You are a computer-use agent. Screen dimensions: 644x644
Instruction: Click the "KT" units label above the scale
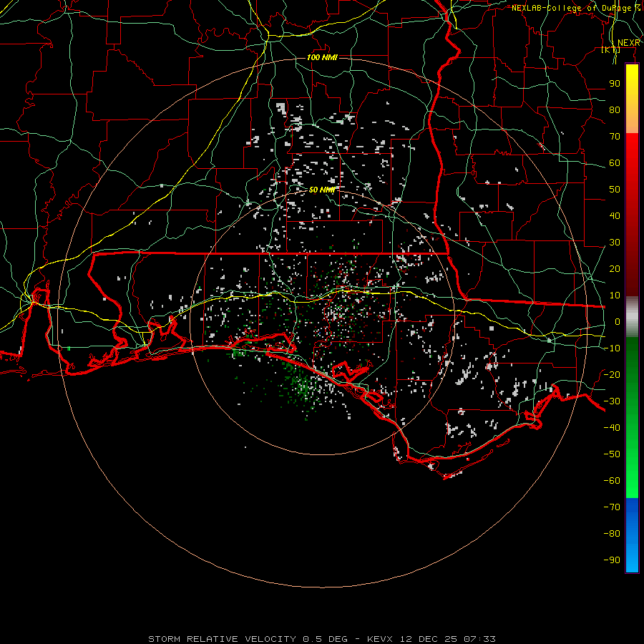(x=611, y=50)
